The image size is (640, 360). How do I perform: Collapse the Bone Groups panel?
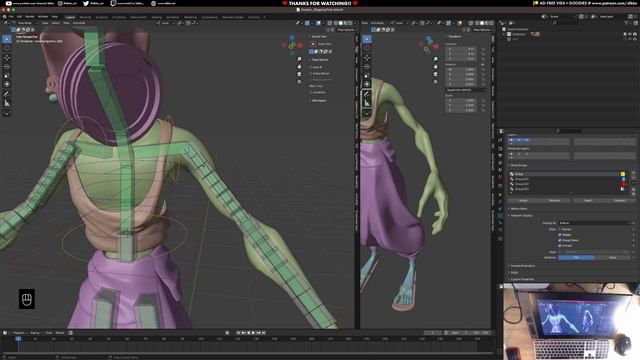[x=519, y=165]
